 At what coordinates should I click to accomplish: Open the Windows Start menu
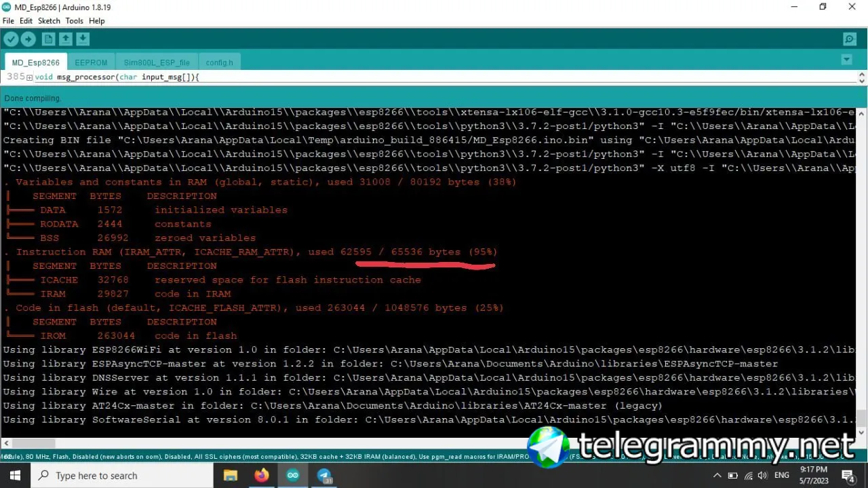15,475
